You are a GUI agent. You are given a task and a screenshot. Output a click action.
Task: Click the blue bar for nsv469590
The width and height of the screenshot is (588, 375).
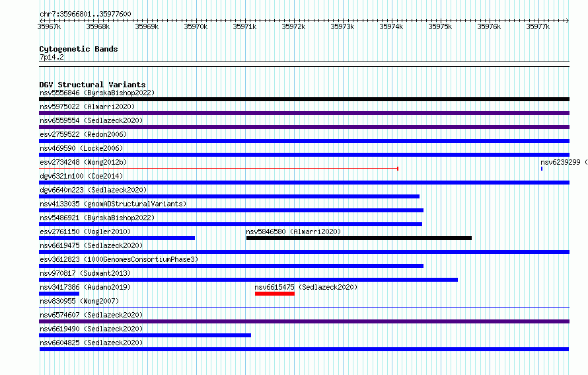304,155
